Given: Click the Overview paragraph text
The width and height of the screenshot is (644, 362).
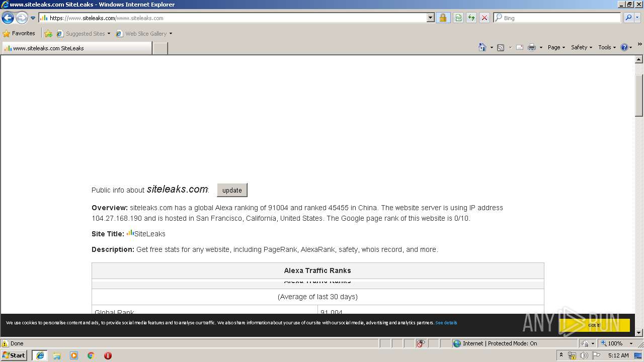Looking at the screenshot, I should [x=297, y=213].
